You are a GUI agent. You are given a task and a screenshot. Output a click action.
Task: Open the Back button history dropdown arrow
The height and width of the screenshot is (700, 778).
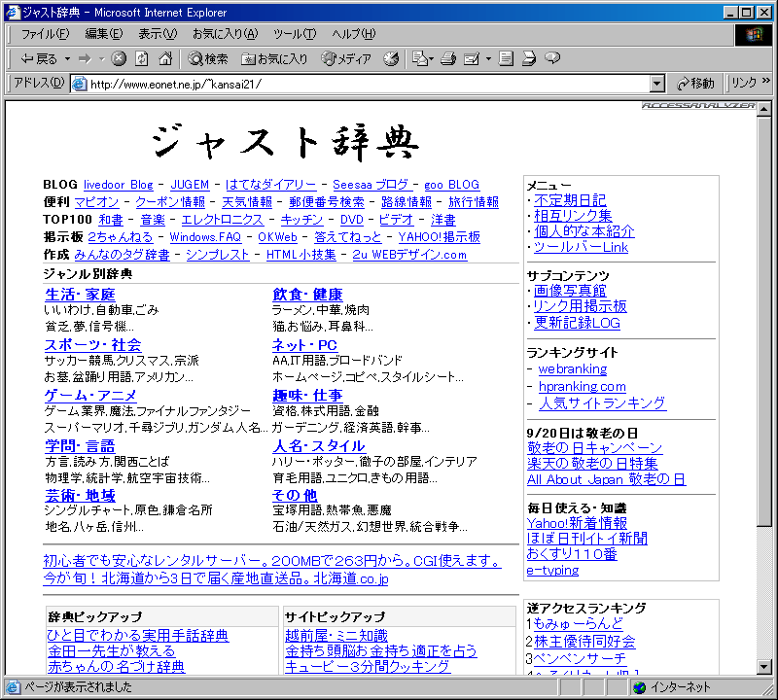point(67,59)
